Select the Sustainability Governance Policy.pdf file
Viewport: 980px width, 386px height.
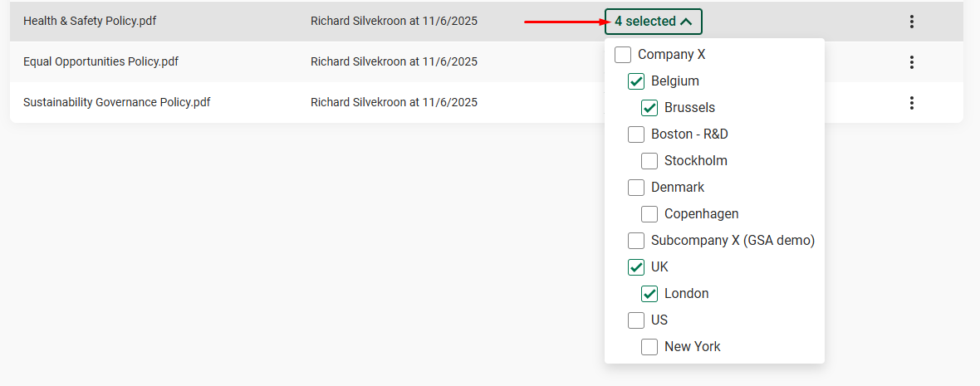(x=116, y=102)
